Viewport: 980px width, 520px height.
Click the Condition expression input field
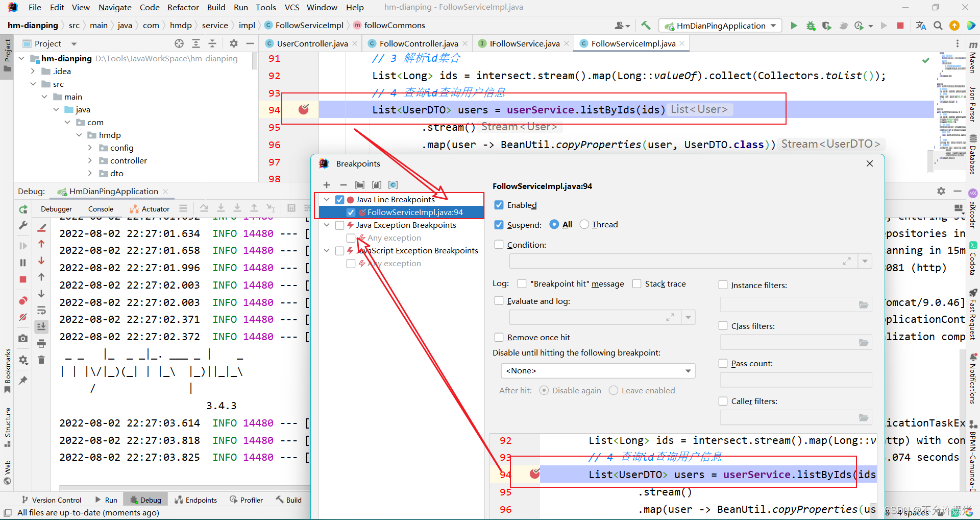(x=683, y=261)
